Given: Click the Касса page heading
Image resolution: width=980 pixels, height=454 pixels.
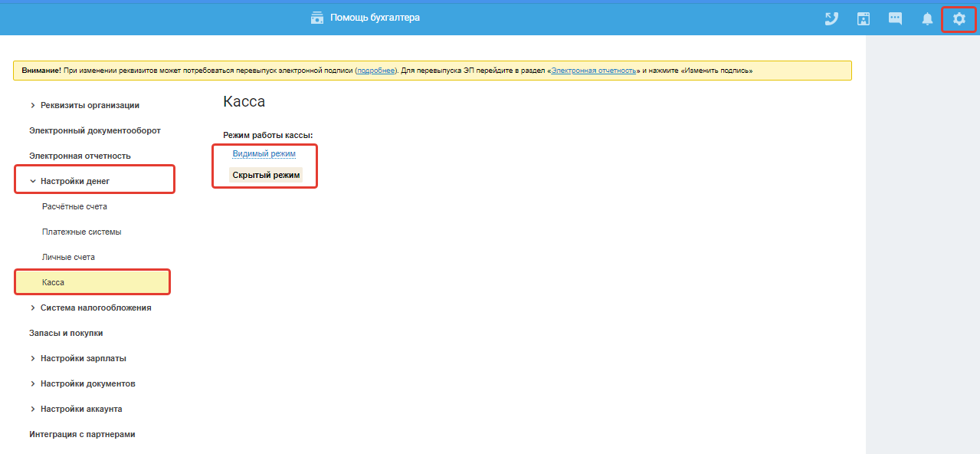Looking at the screenshot, I should (244, 101).
